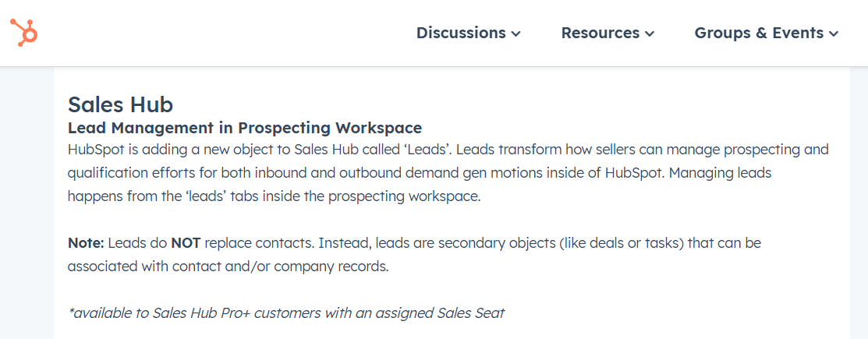Click the HubSpot sprocket logo
The width and height of the screenshot is (868, 339).
[23, 33]
